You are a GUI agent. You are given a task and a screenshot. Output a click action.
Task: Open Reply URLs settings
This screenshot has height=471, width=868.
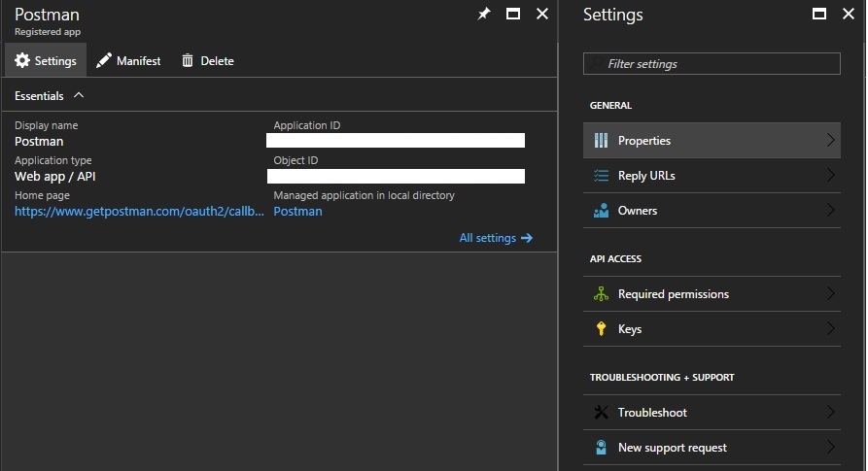(712, 175)
